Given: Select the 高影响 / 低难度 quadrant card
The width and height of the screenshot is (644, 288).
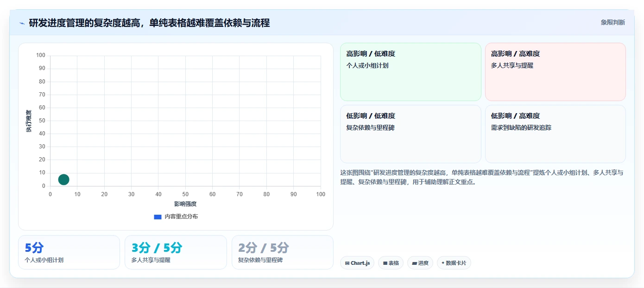Looking at the screenshot, I should coord(410,72).
